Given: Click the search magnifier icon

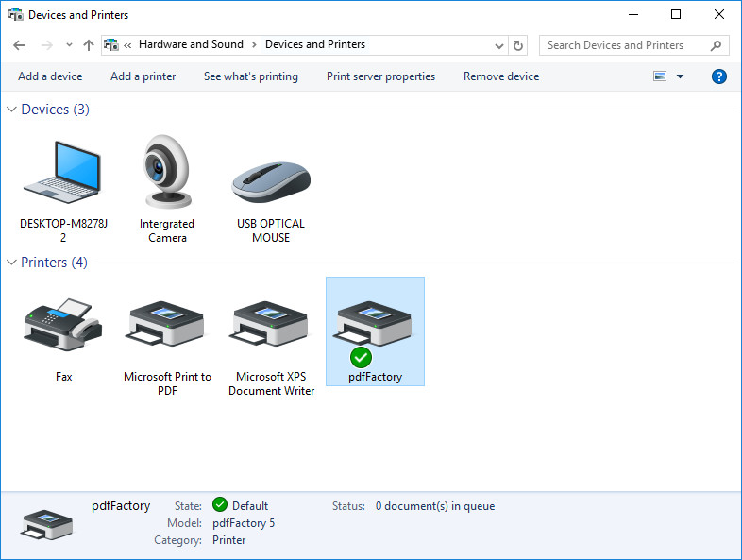Looking at the screenshot, I should tap(716, 45).
